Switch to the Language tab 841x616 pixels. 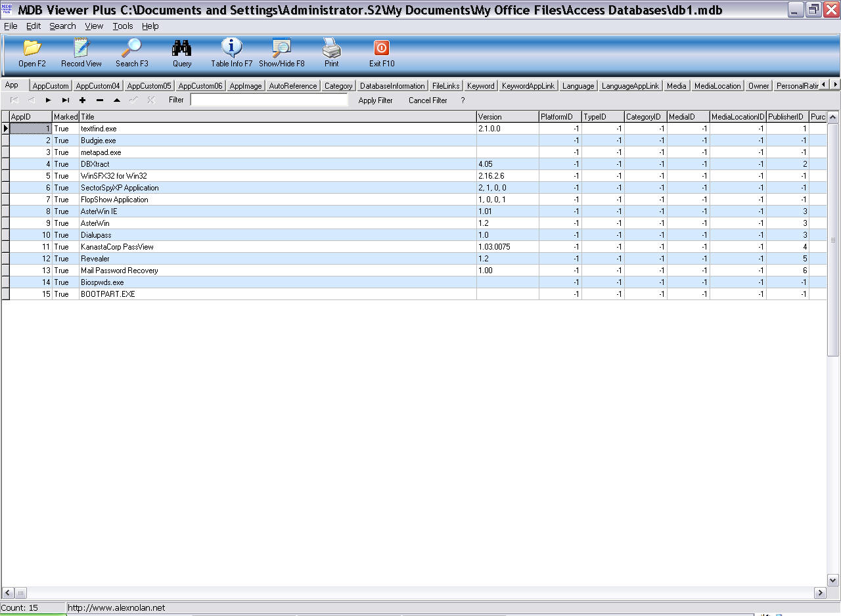coord(578,86)
